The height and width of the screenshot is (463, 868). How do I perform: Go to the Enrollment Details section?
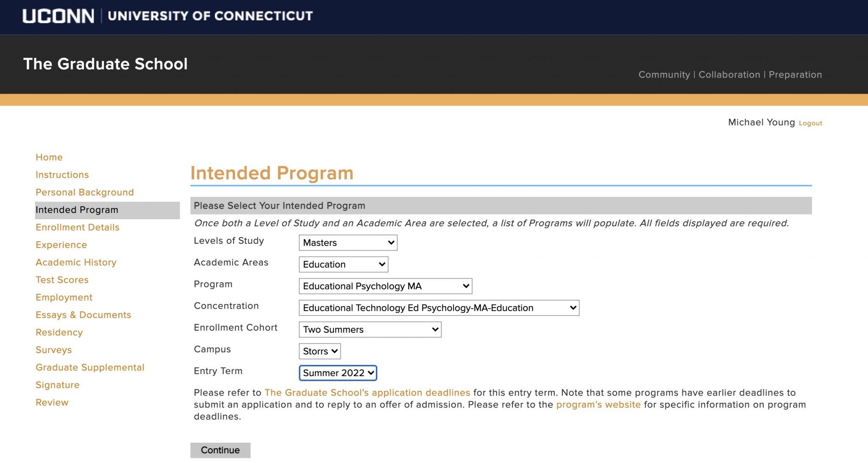(77, 227)
